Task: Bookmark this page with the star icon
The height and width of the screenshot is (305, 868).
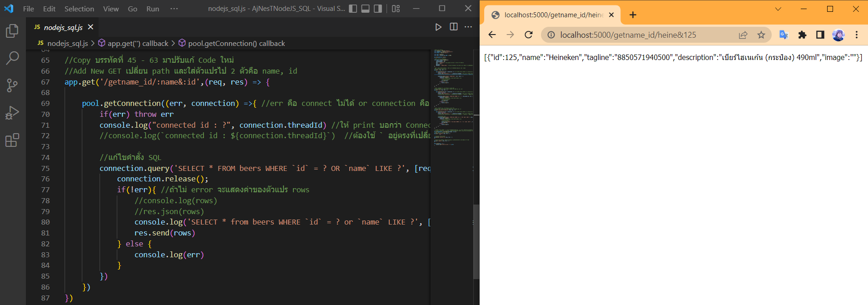Action: click(761, 35)
